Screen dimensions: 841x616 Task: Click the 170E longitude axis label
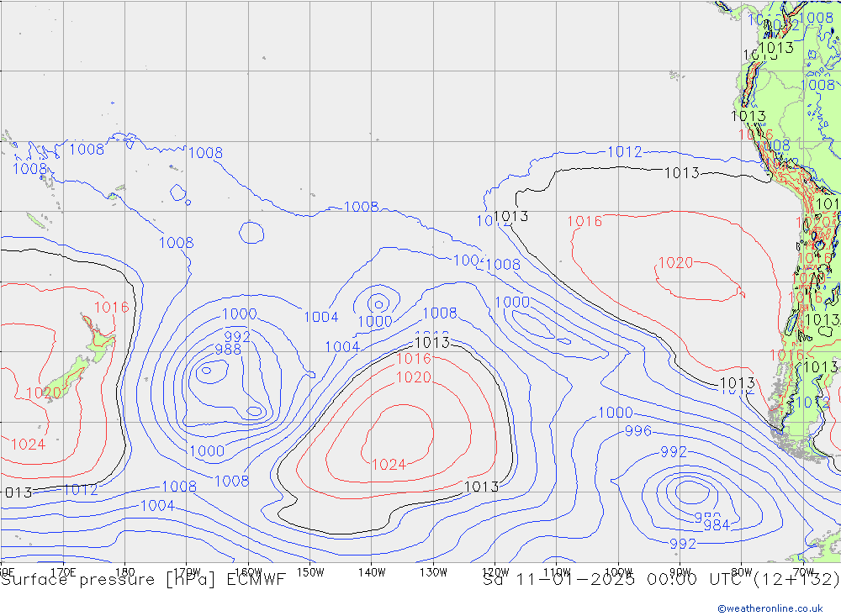point(63,571)
